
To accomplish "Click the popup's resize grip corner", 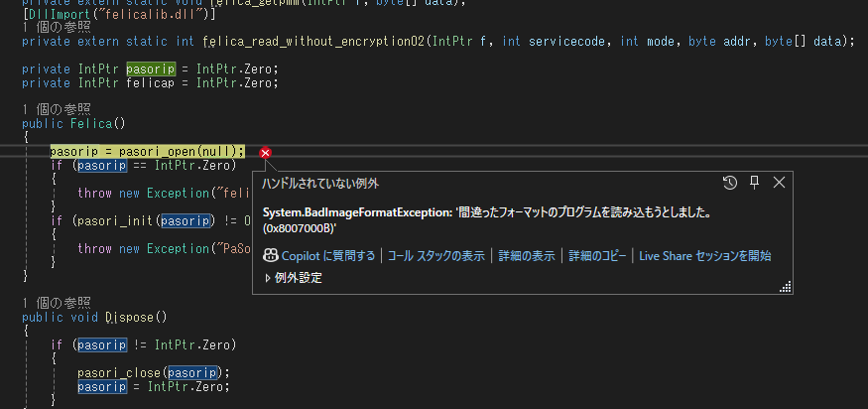I will pyautogui.click(x=786, y=288).
